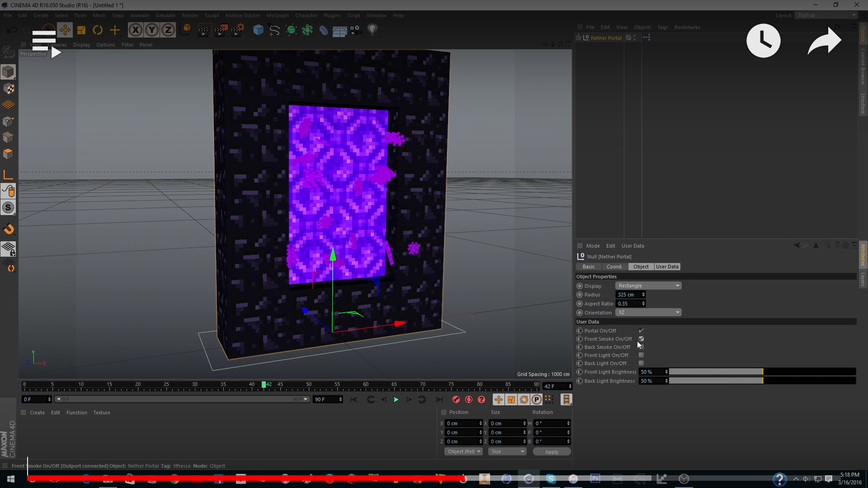This screenshot has height=488, width=868.
Task: Expand Nether Portal object tree node
Action: (579, 38)
